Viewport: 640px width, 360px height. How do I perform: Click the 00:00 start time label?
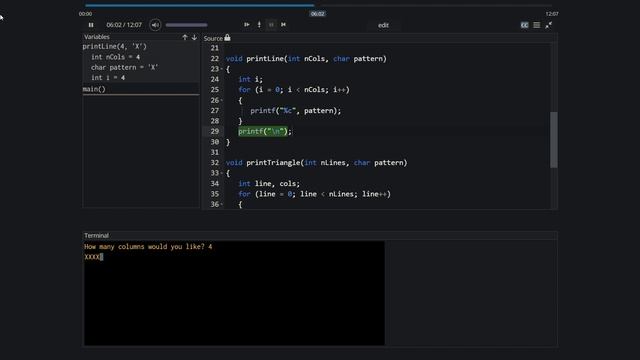pyautogui.click(x=85, y=14)
